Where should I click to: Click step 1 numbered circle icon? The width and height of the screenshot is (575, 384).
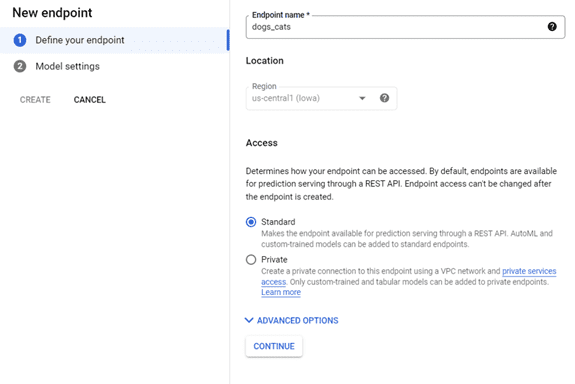click(x=20, y=40)
